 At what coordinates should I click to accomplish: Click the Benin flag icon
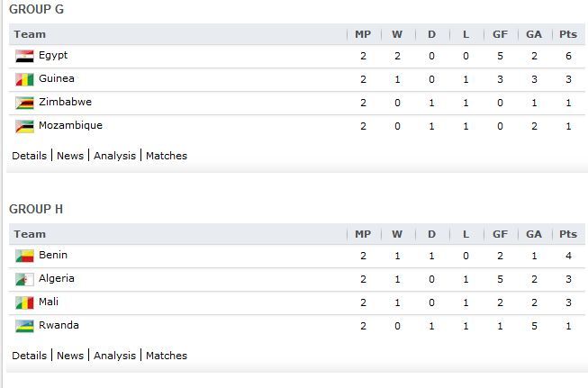(24, 256)
